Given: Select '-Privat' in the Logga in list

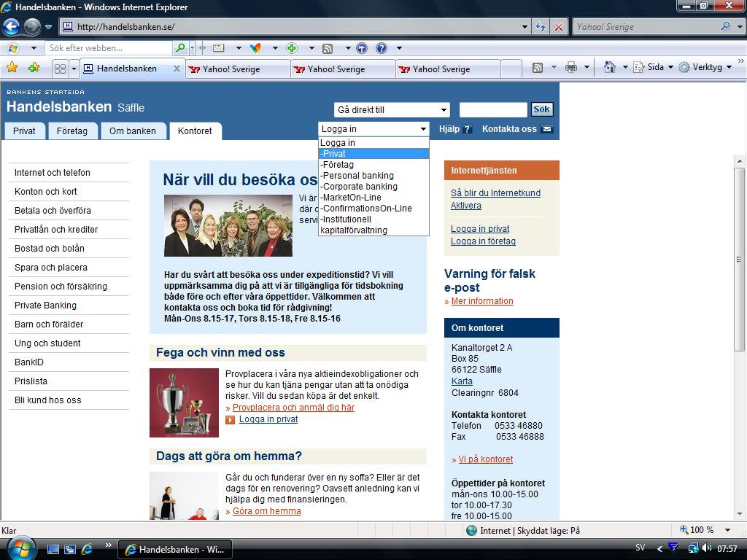Looking at the screenshot, I should 373,154.
